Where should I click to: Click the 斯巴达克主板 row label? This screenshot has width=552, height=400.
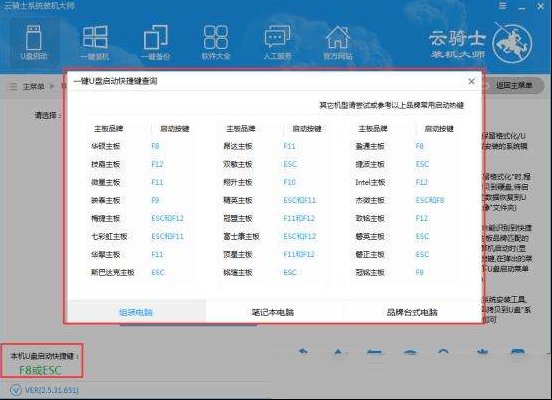tap(113, 272)
